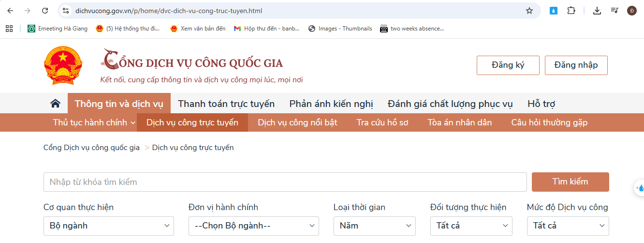This screenshot has height=243, width=644.
Task: Click the keyword search input field
Action: (285, 182)
